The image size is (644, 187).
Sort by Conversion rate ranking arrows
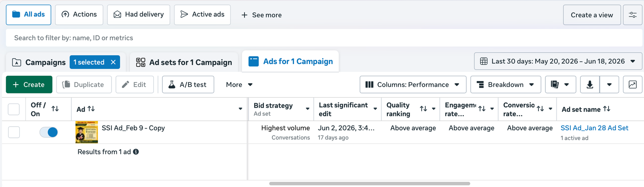[x=540, y=109]
